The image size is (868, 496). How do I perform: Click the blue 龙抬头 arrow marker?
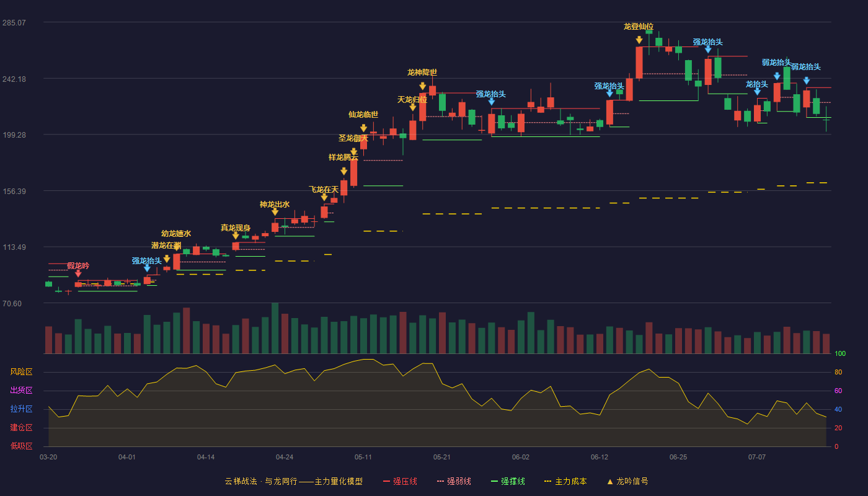pyautogui.click(x=757, y=92)
